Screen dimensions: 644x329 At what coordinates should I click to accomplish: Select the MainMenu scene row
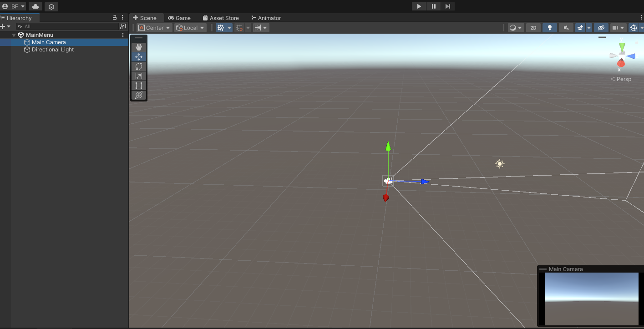(x=64, y=35)
